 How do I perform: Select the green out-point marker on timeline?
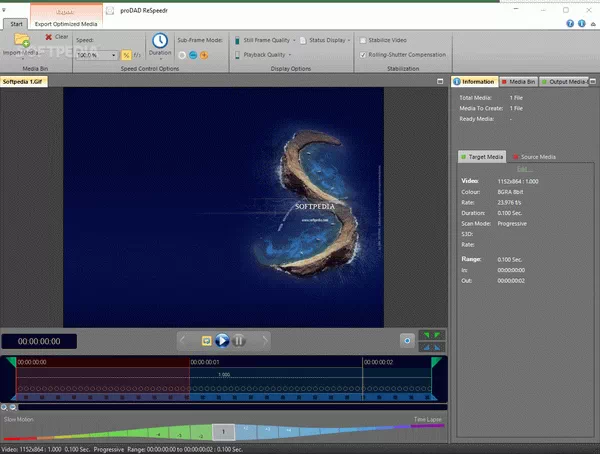(436, 362)
